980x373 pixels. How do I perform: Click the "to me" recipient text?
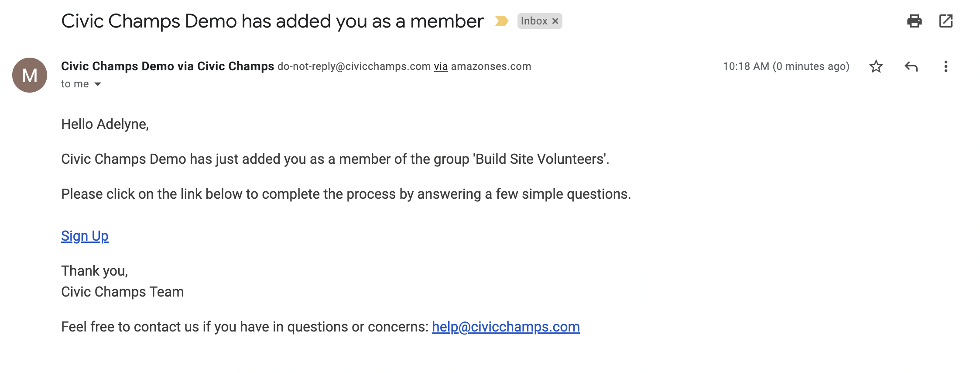(x=75, y=84)
